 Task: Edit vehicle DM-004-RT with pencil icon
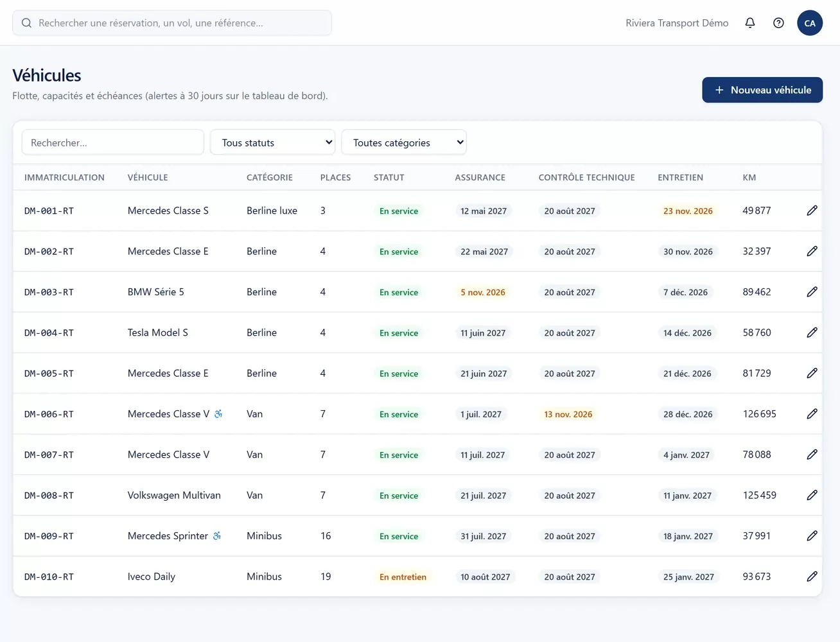click(x=812, y=333)
